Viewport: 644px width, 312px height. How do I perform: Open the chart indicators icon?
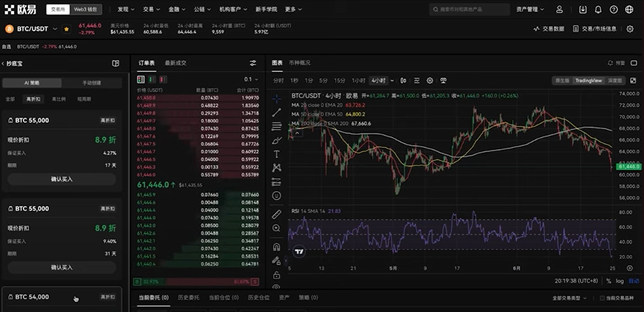coord(417,81)
